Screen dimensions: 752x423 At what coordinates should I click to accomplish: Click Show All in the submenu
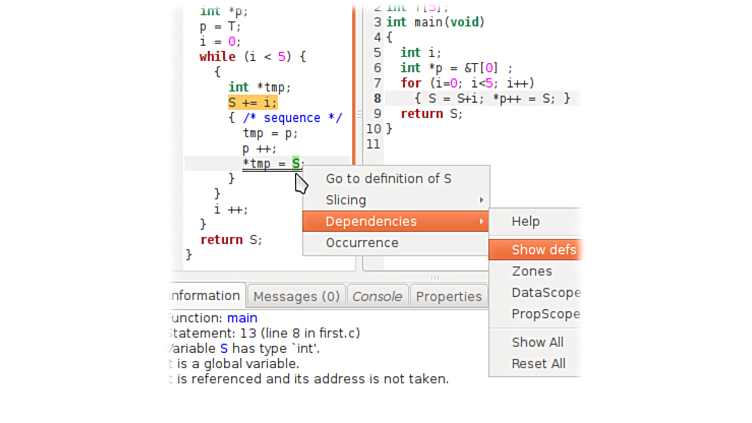(537, 342)
